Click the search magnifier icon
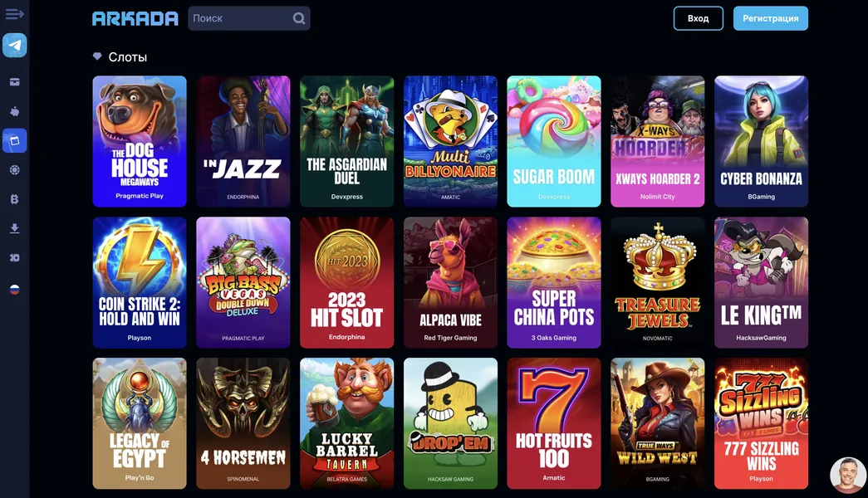This screenshot has height=498, width=868. (299, 18)
